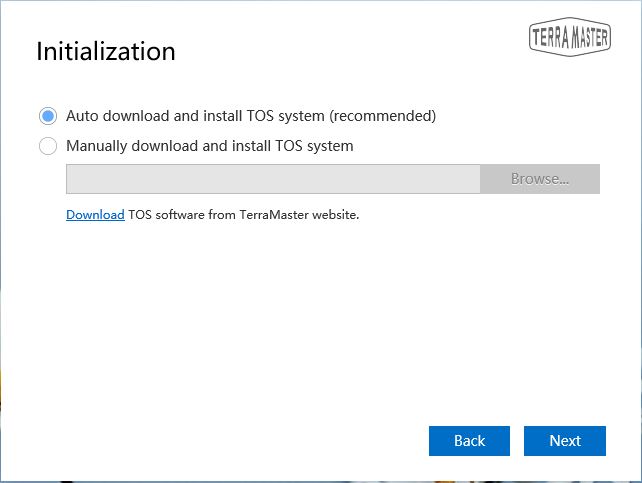Choose the manual download radio button
Image resolution: width=642 pixels, height=483 pixels.
pyautogui.click(x=47, y=146)
